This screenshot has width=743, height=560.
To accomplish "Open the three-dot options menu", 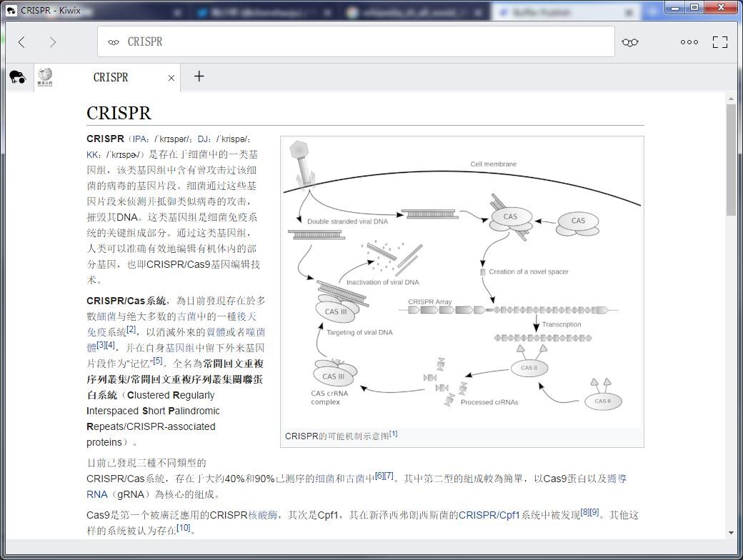I will tap(689, 42).
